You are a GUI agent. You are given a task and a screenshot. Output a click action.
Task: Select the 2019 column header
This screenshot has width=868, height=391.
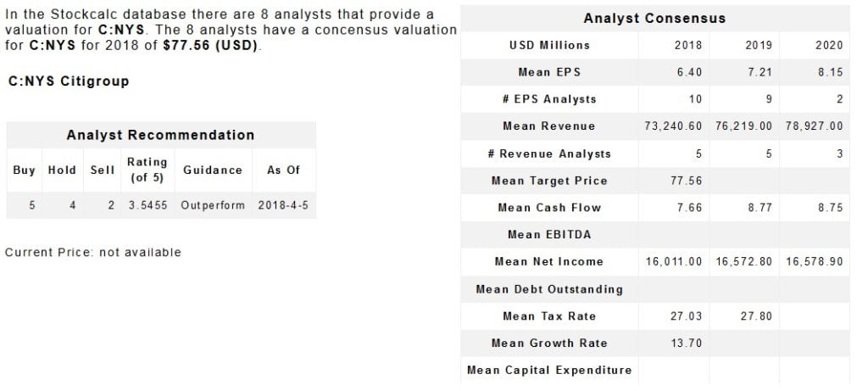758,45
